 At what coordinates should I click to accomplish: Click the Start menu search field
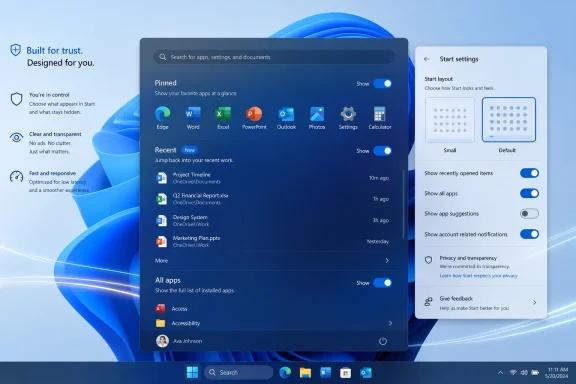coord(274,57)
